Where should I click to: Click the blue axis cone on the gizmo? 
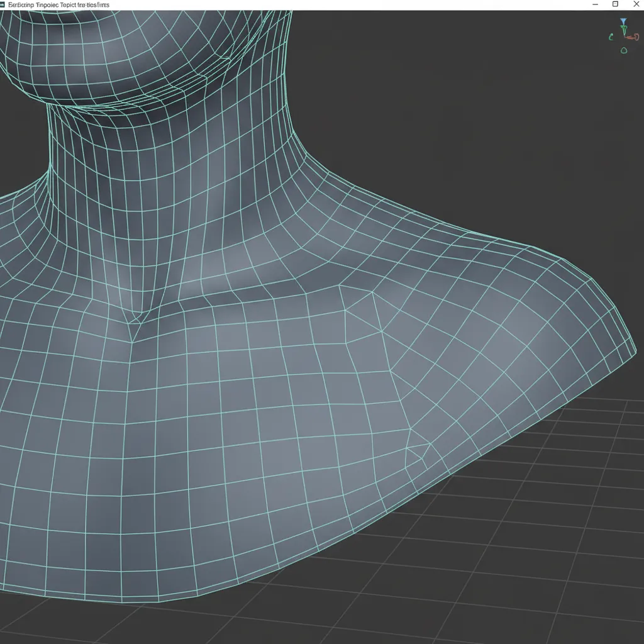623,21
